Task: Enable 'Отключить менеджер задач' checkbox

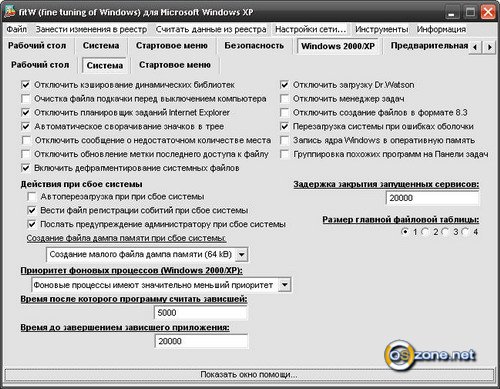Action: [x=284, y=99]
